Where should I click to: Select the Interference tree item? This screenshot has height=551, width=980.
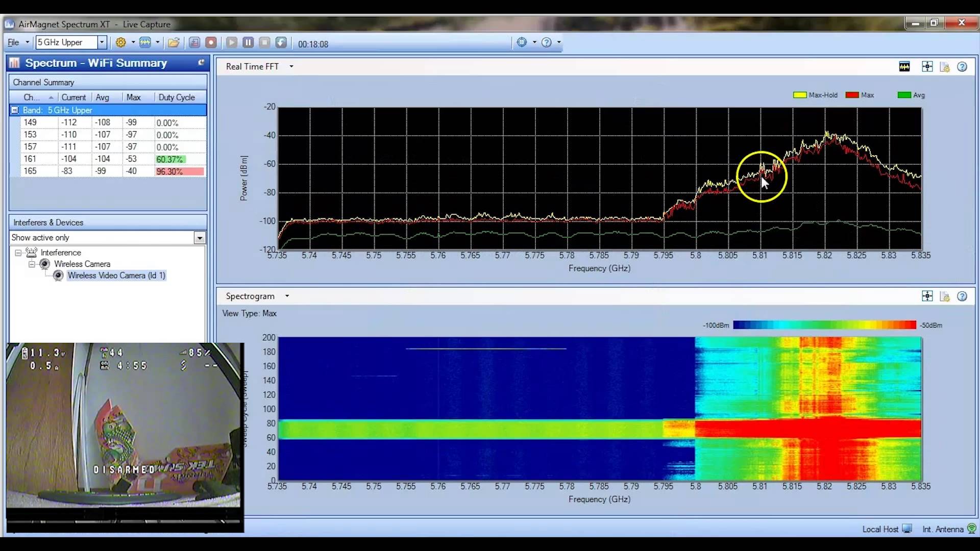point(61,253)
